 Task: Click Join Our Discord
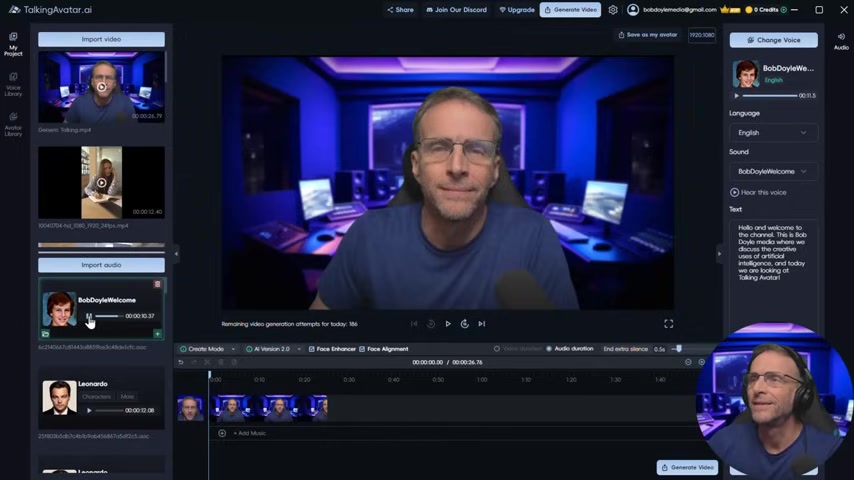pyautogui.click(x=456, y=10)
